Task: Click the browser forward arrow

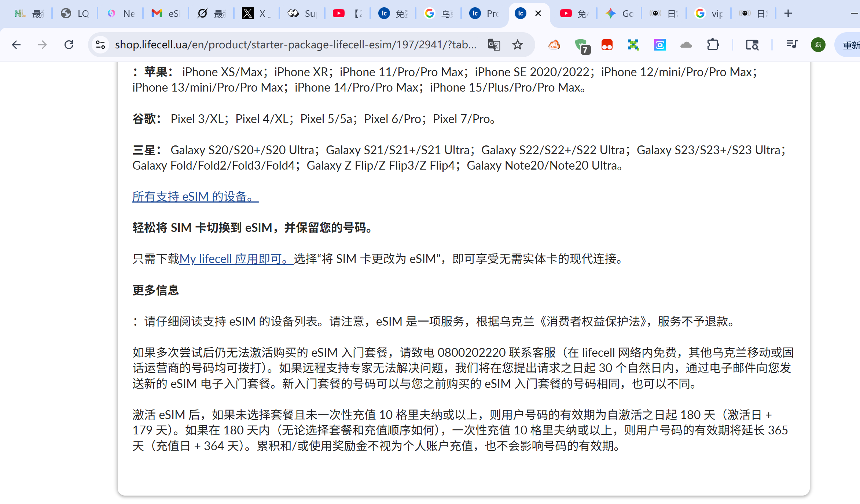Action: 43,45
